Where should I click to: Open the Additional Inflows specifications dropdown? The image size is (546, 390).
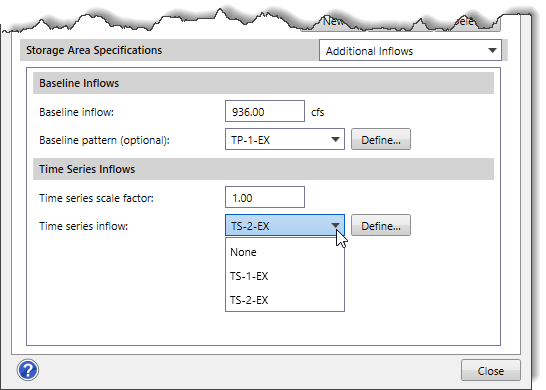coord(410,50)
